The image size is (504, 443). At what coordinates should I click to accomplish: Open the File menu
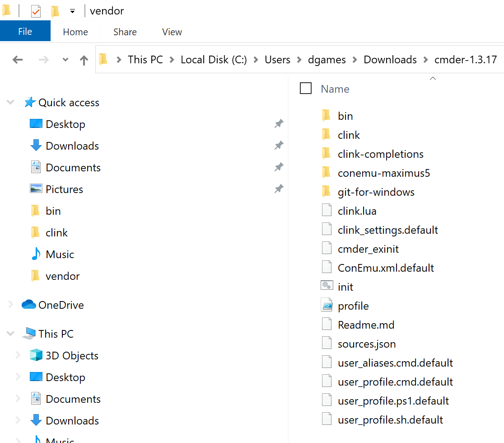(x=25, y=32)
